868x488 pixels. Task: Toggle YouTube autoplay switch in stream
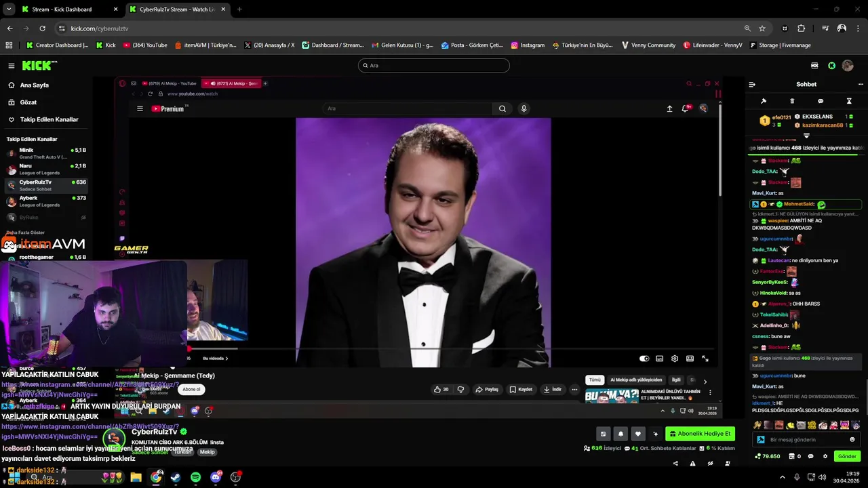point(644,359)
